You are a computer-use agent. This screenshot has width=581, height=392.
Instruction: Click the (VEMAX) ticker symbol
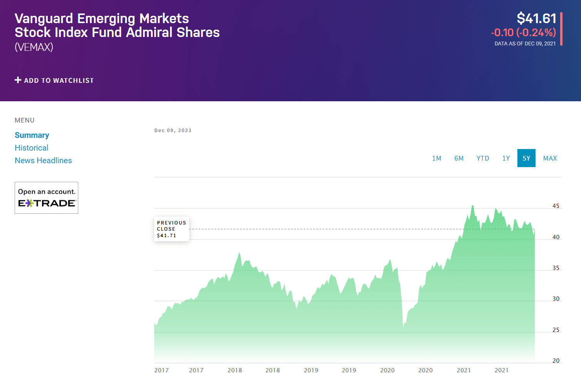click(x=34, y=47)
